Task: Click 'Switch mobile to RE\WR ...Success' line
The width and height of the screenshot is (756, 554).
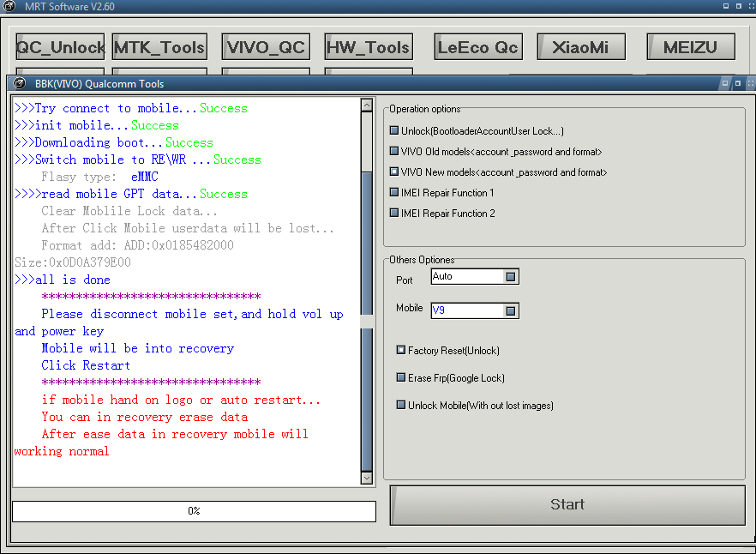Action: click(x=138, y=160)
